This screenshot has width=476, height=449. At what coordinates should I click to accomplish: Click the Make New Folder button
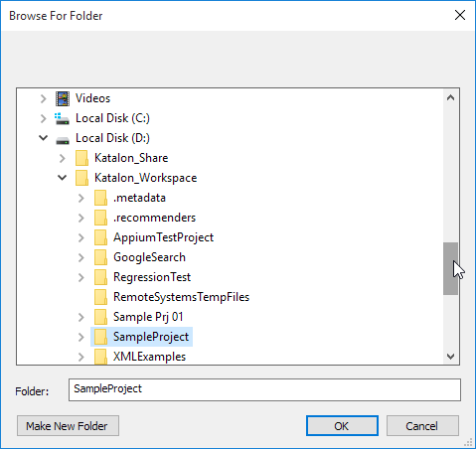point(68,426)
